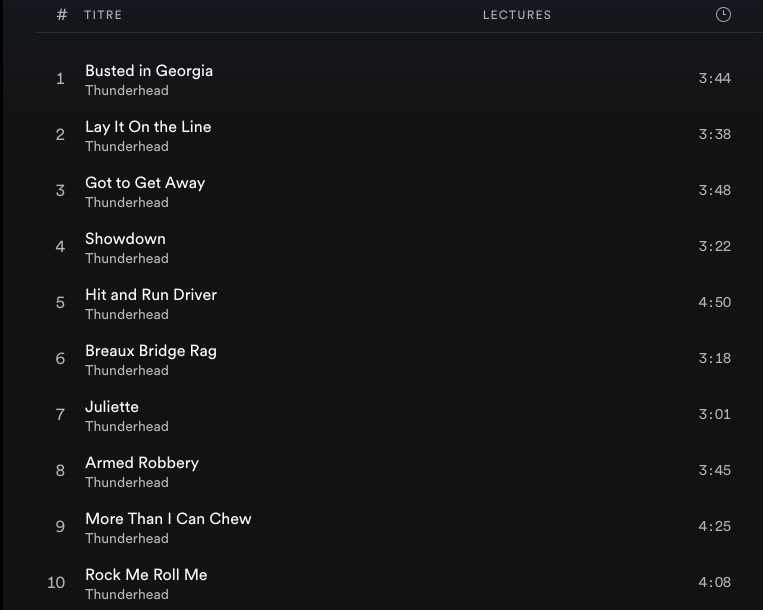Select the track Lay It On the Line
763x610 pixels.
[148, 127]
